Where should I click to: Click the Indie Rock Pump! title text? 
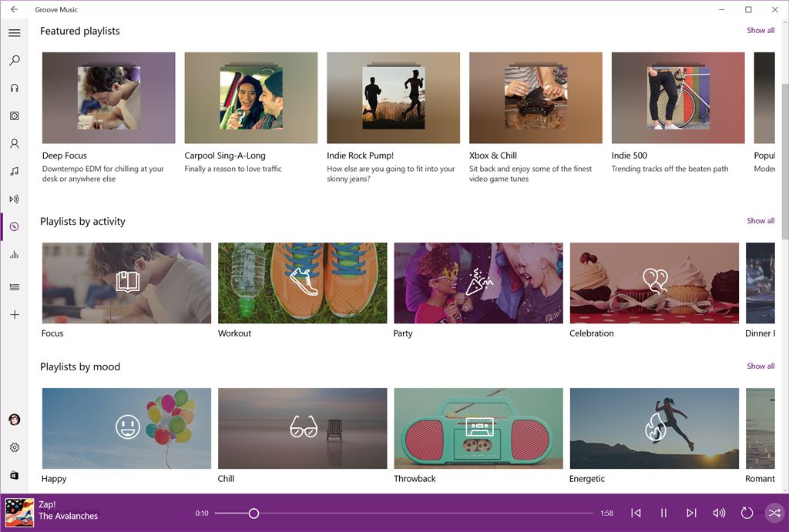coord(361,156)
